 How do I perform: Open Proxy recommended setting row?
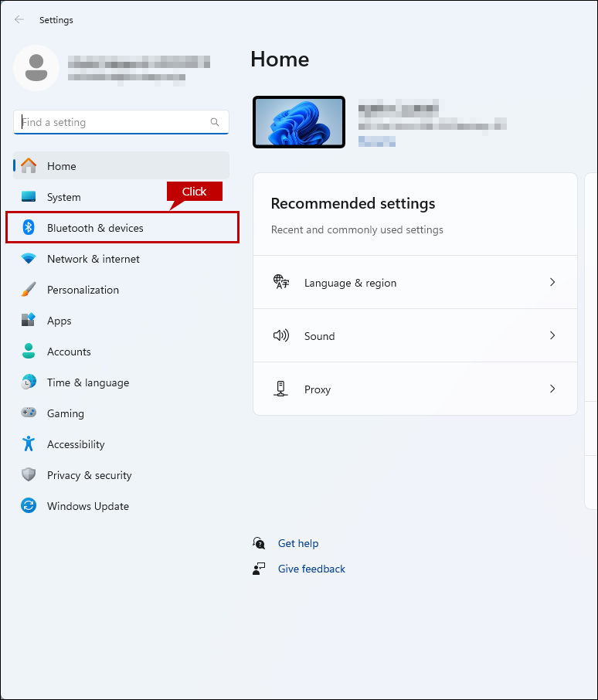tap(415, 389)
